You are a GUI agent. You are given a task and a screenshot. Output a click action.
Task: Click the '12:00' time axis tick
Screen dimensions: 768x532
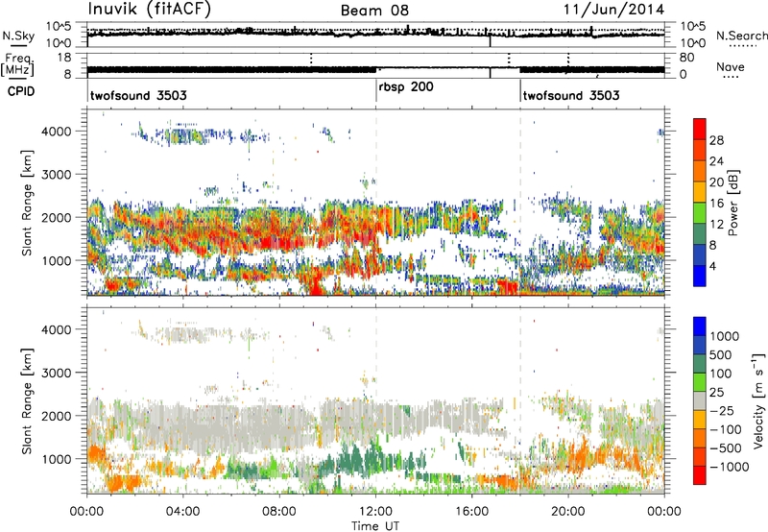[375, 512]
